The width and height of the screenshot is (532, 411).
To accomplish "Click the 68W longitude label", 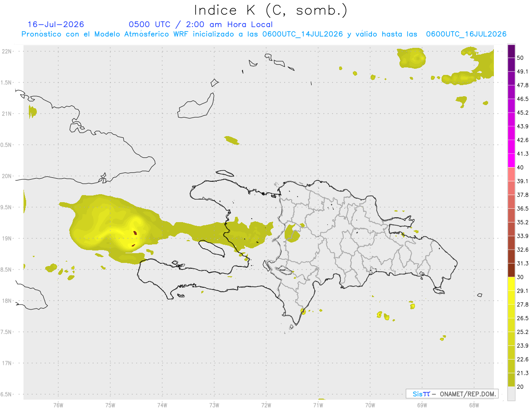I will point(474,405).
